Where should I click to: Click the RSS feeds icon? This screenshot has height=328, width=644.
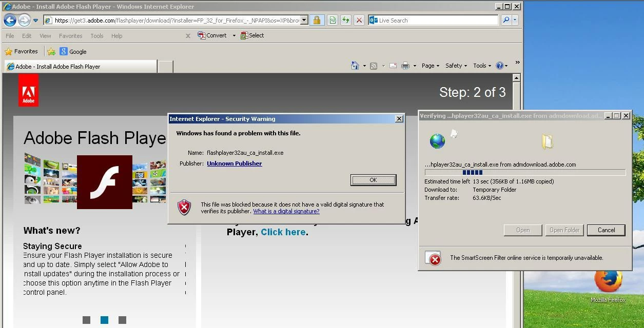click(x=374, y=66)
